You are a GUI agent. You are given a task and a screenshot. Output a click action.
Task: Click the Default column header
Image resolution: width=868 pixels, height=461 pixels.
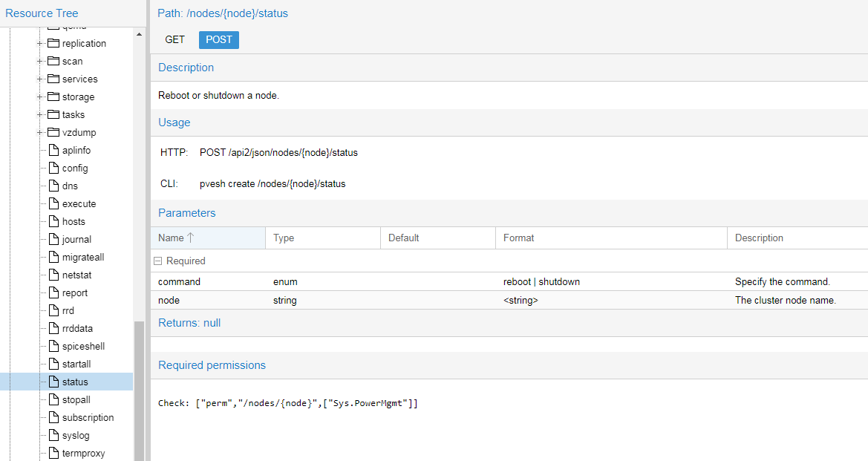(438, 238)
